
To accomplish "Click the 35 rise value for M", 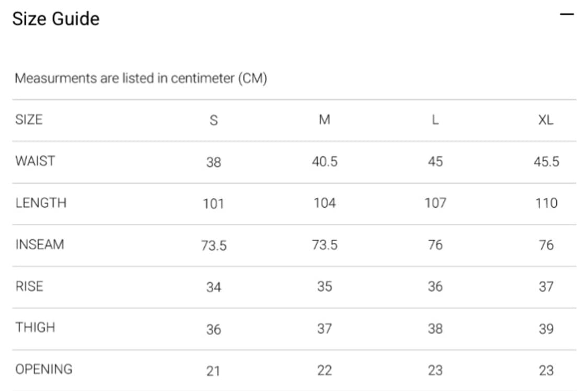I will 324,287.
